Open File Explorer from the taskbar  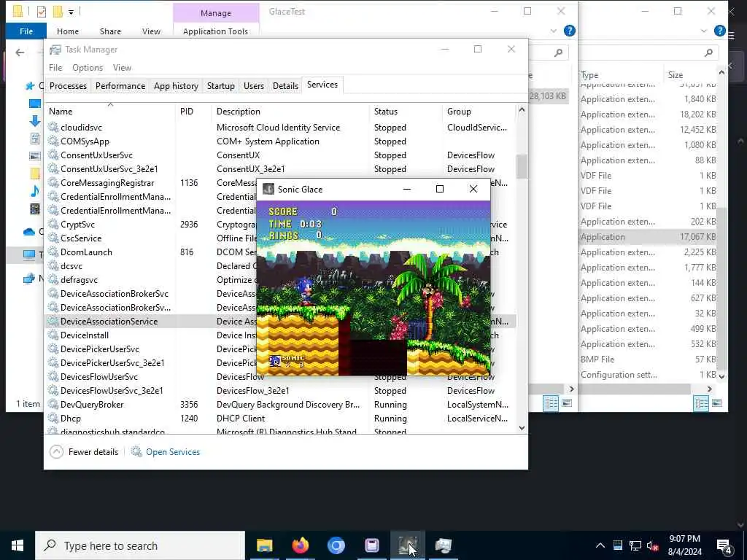pos(264,545)
